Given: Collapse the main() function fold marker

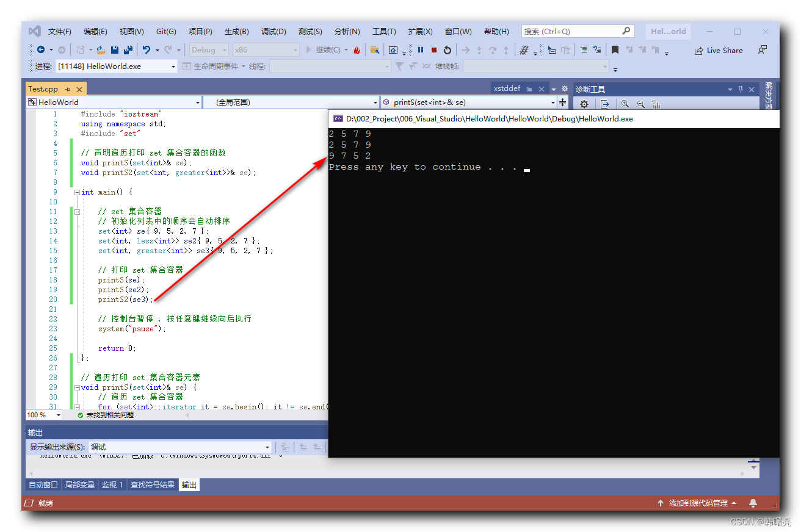Looking at the screenshot, I should pyautogui.click(x=77, y=192).
